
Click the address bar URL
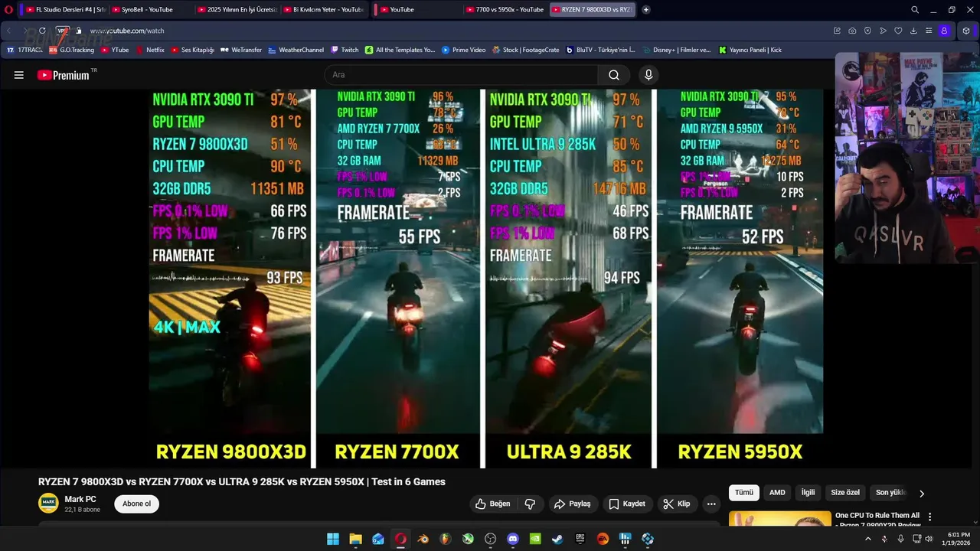coord(127,31)
